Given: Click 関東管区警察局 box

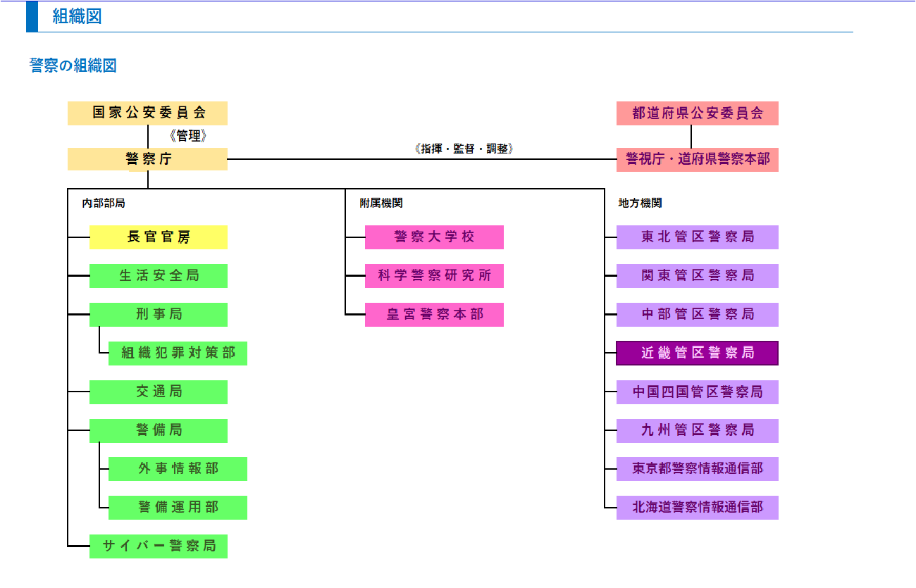Looking at the screenshot, I should (698, 276).
